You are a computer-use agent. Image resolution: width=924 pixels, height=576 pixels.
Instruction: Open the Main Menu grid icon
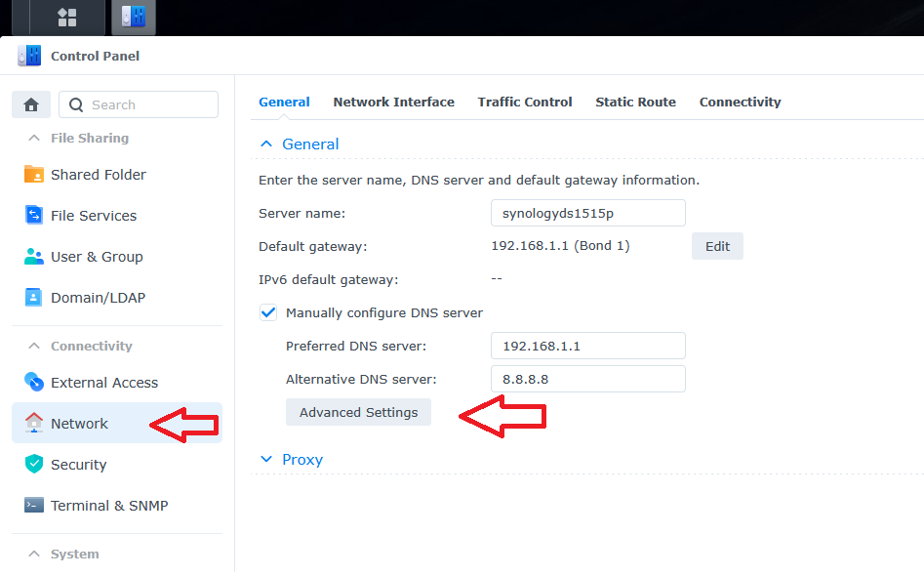point(67,17)
